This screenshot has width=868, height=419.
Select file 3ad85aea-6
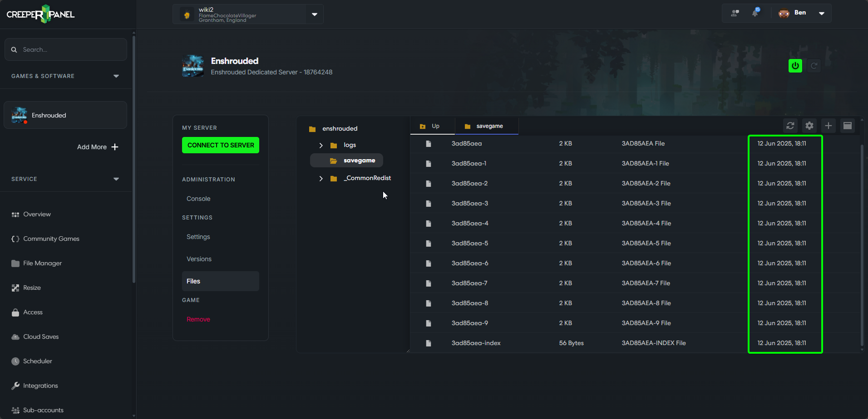coord(470,263)
